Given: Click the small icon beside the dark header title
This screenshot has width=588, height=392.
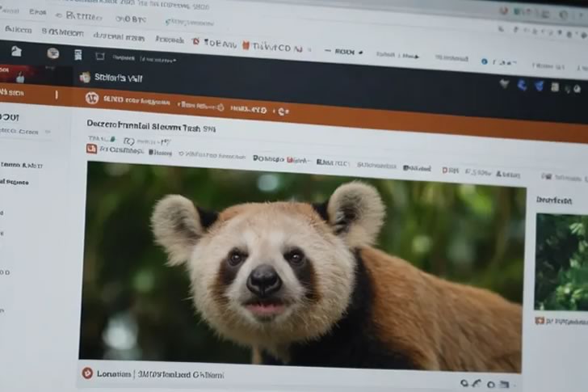Looking at the screenshot, I should pyautogui.click(x=85, y=78).
